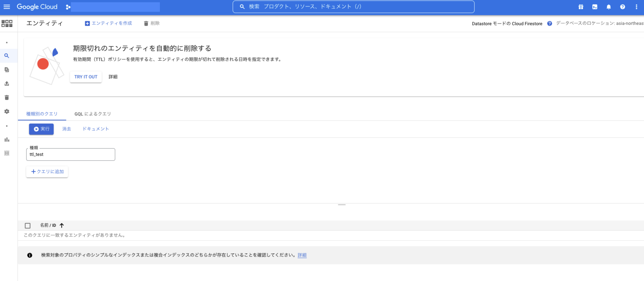This screenshot has width=644, height=281.
Task: Open the admin trash sidebar icon
Action: [x=7, y=97]
